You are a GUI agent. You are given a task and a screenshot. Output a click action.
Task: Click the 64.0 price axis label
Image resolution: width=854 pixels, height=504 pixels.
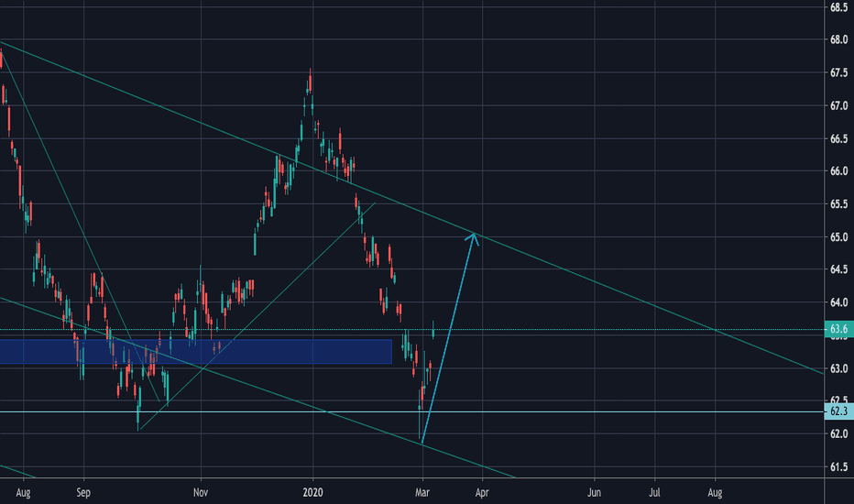(838, 302)
